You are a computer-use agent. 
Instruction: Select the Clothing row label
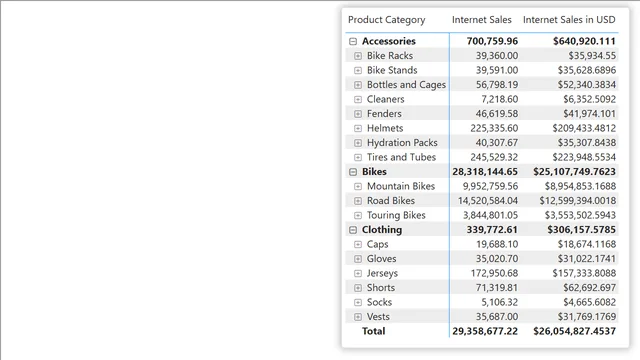(382, 230)
